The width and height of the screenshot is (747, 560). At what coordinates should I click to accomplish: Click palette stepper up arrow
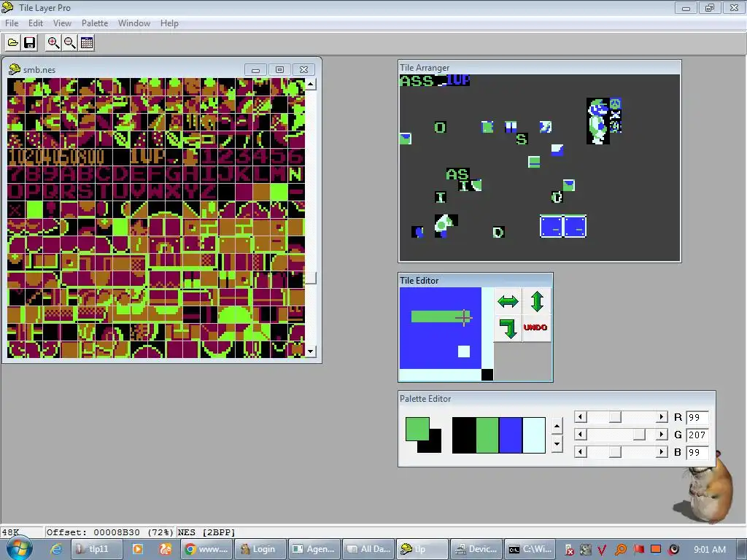click(x=557, y=426)
